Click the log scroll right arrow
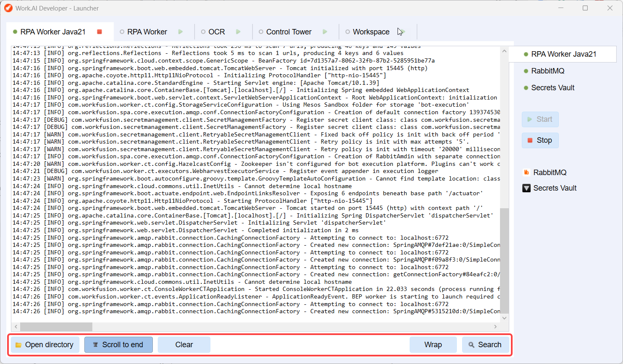The height and width of the screenshot is (364, 623). click(x=495, y=327)
